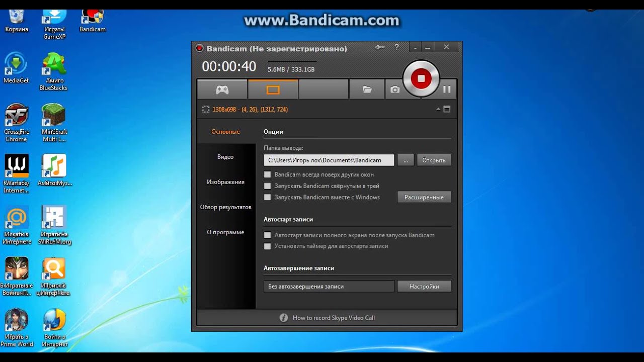Screen dimensions: 644x362
Task: Collapse the settings panel with small triangle
Action: click(x=438, y=109)
